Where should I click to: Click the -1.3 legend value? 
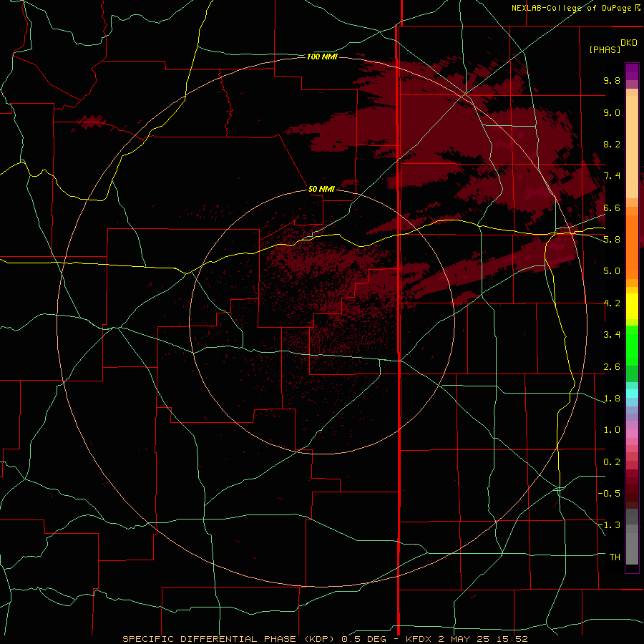[609, 525]
